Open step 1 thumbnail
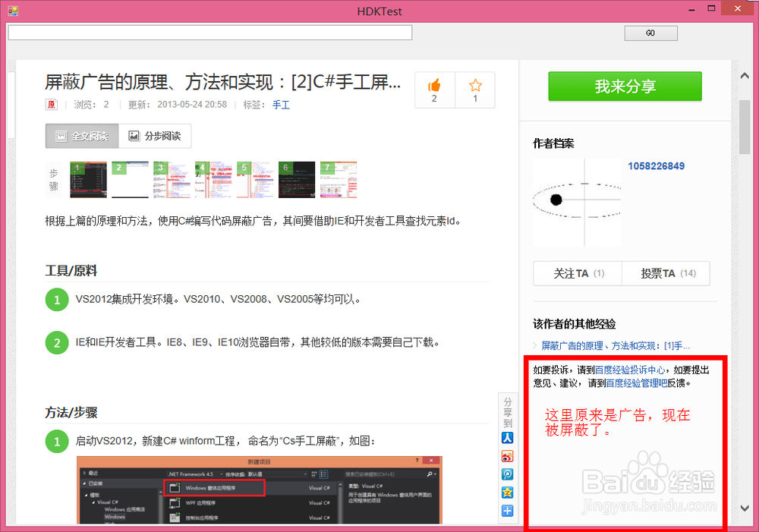The height and width of the screenshot is (532, 759). [x=89, y=180]
